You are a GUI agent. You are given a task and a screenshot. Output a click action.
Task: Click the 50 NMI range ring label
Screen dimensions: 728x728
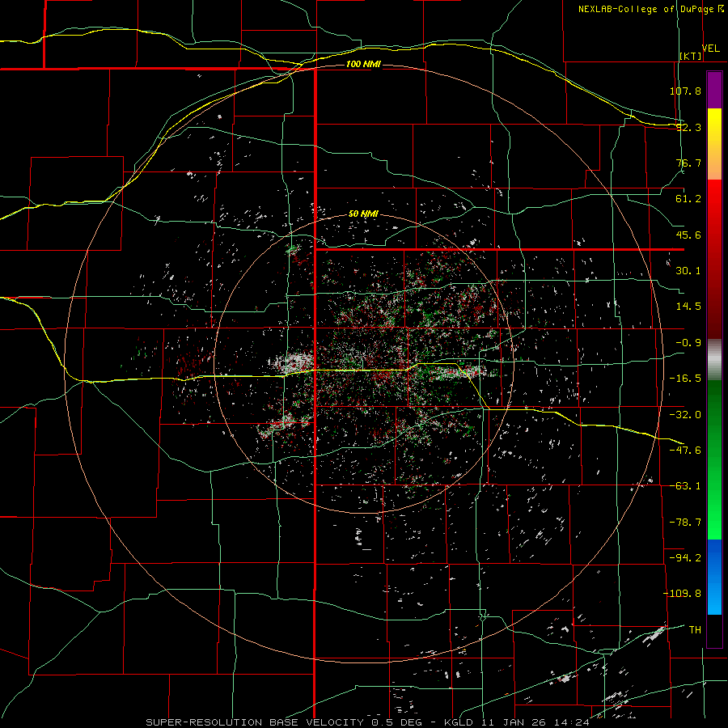pyautogui.click(x=363, y=214)
